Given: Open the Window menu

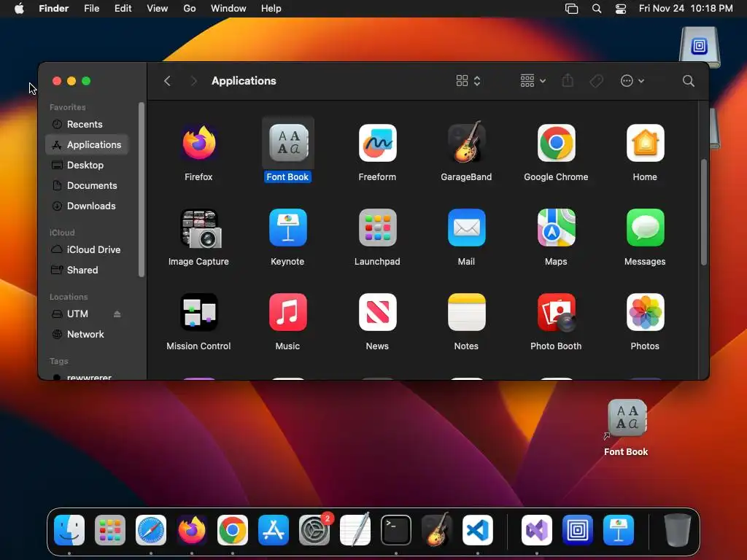Looking at the screenshot, I should pos(228,9).
